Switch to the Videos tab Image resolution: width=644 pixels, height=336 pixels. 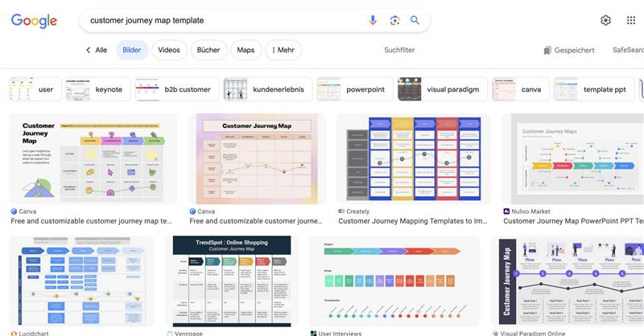tap(169, 50)
